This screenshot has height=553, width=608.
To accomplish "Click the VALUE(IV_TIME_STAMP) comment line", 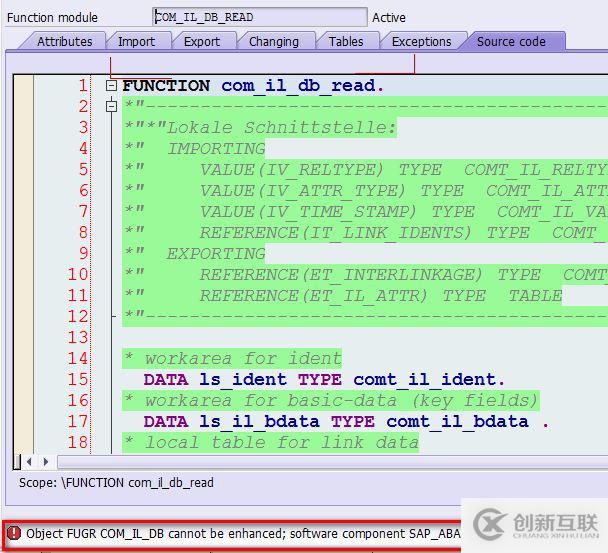I will (364, 212).
